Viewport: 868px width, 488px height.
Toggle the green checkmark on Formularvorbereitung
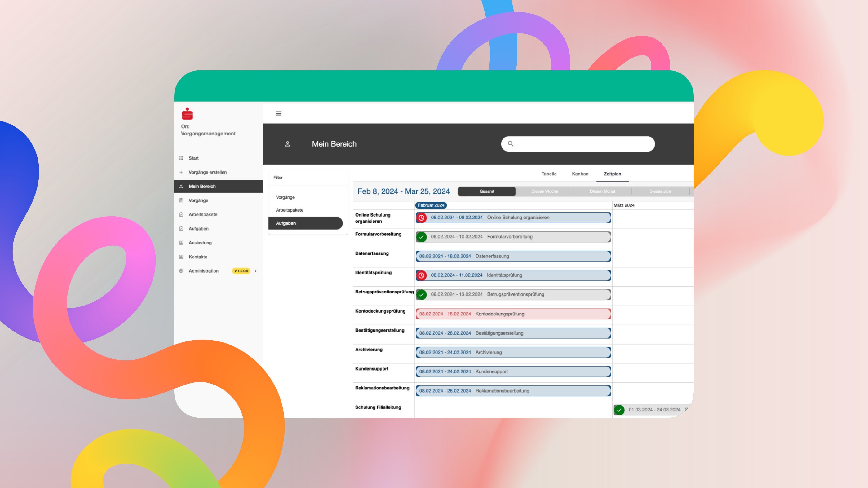(x=422, y=237)
